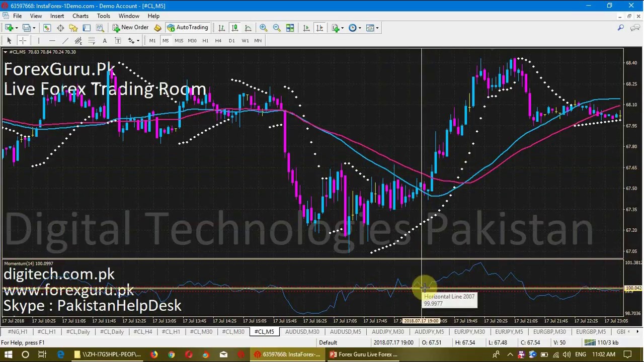
Task: Select the Fibonacci Retracement tool
Action: (x=92, y=40)
